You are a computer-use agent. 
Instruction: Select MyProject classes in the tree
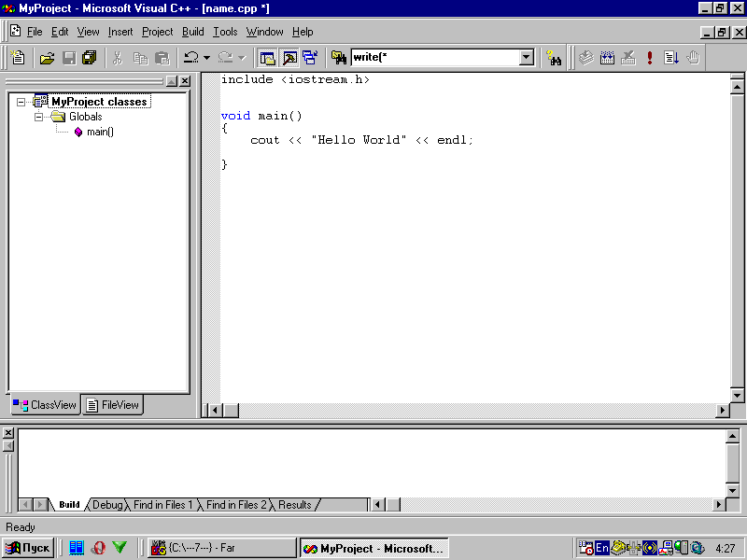(99, 102)
